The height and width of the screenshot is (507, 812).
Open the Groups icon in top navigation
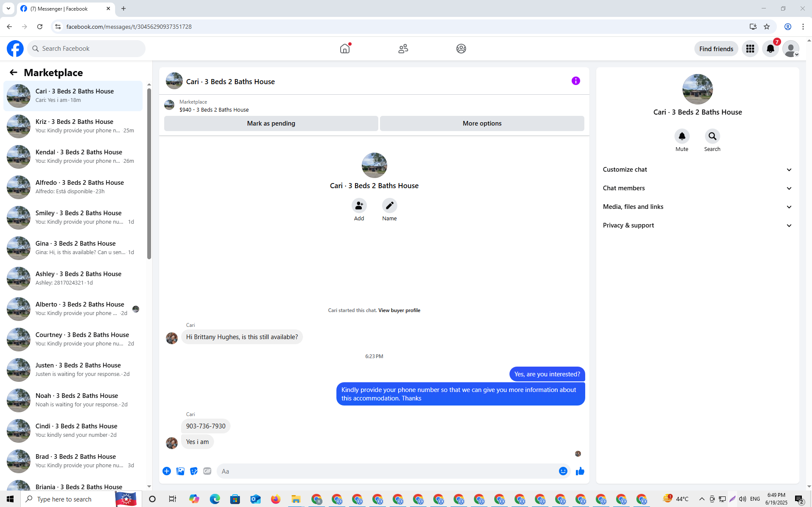coord(461,49)
